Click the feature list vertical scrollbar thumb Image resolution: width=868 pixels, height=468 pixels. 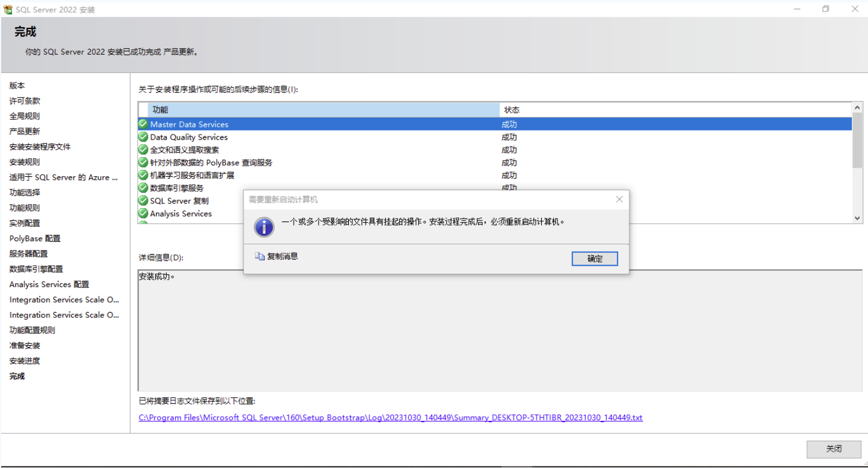point(858,140)
